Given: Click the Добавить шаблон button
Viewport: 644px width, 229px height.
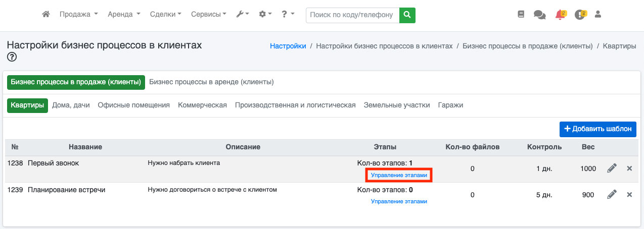Looking at the screenshot, I should (x=597, y=129).
